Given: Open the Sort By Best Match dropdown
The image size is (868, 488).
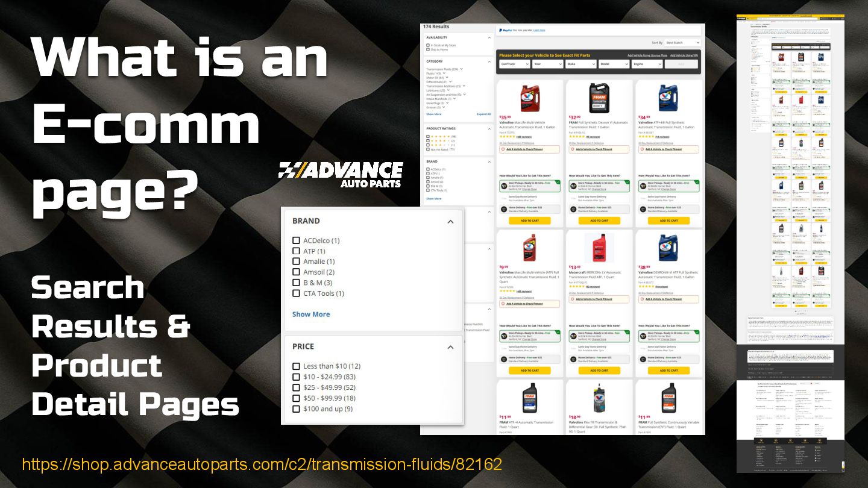Looking at the screenshot, I should (x=682, y=43).
